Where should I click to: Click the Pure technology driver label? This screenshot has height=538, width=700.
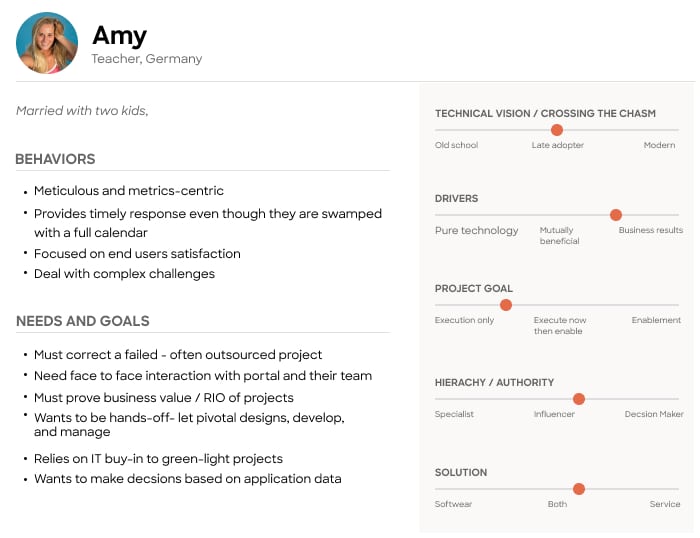click(476, 230)
